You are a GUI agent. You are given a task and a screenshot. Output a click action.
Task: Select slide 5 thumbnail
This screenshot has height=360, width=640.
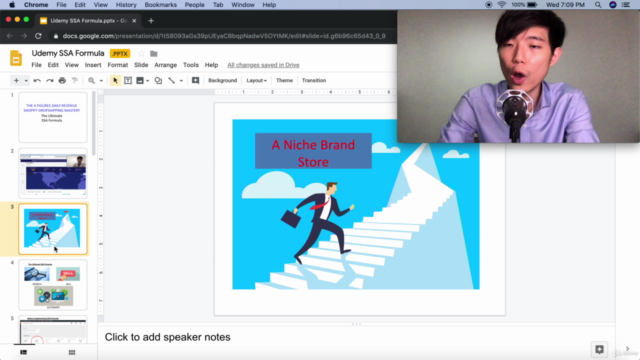click(53, 330)
